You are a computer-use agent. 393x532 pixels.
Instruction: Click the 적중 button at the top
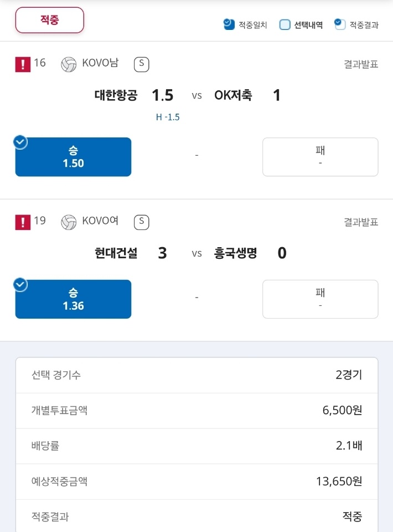tap(49, 20)
